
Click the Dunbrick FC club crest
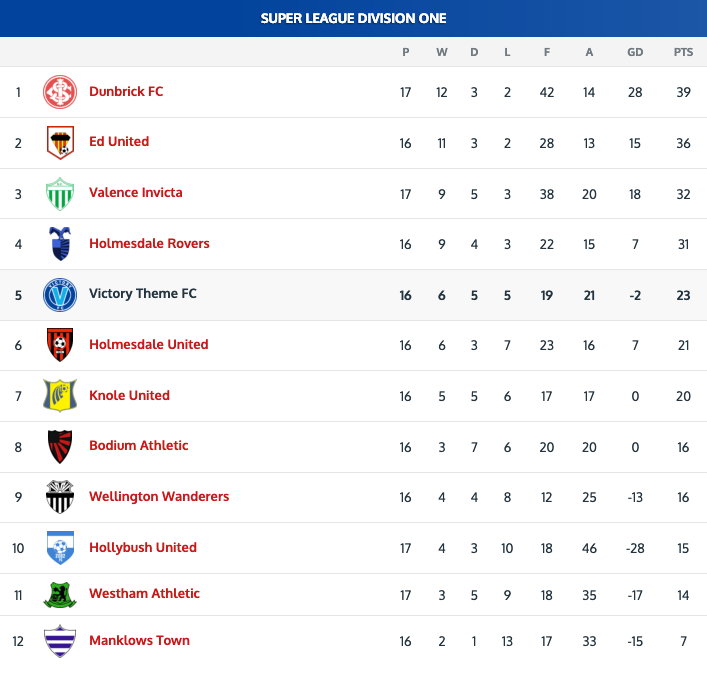[x=60, y=92]
